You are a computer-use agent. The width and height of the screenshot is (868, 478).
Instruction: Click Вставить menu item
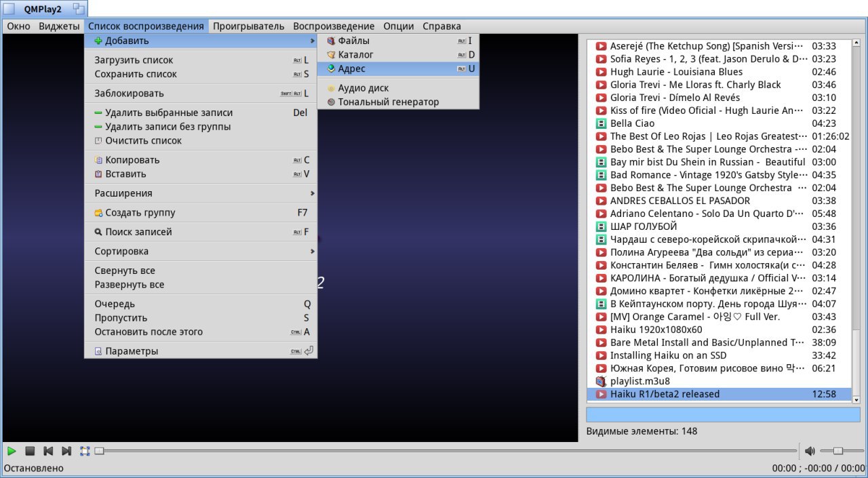[201, 174]
